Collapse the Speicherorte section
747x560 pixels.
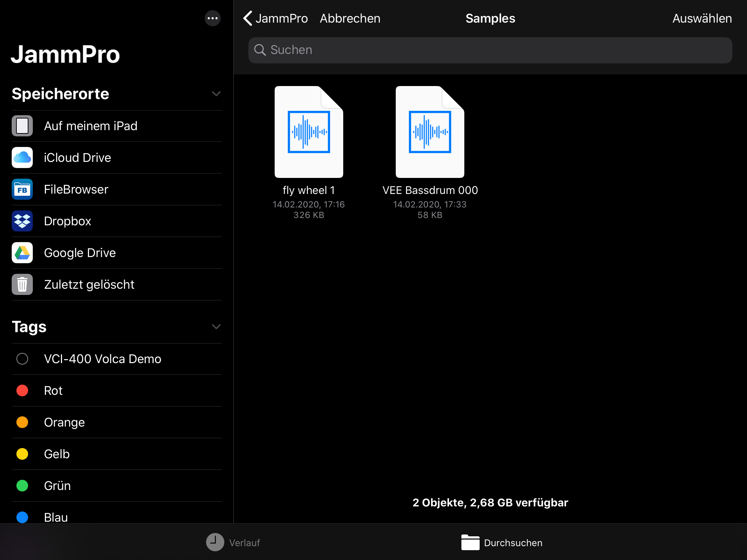coord(216,94)
